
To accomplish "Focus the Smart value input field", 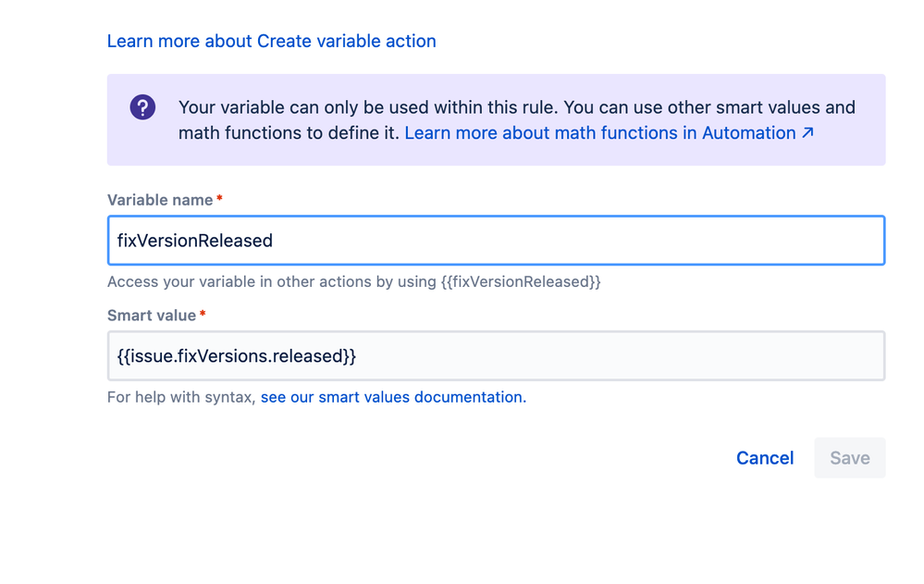I will click(496, 355).
